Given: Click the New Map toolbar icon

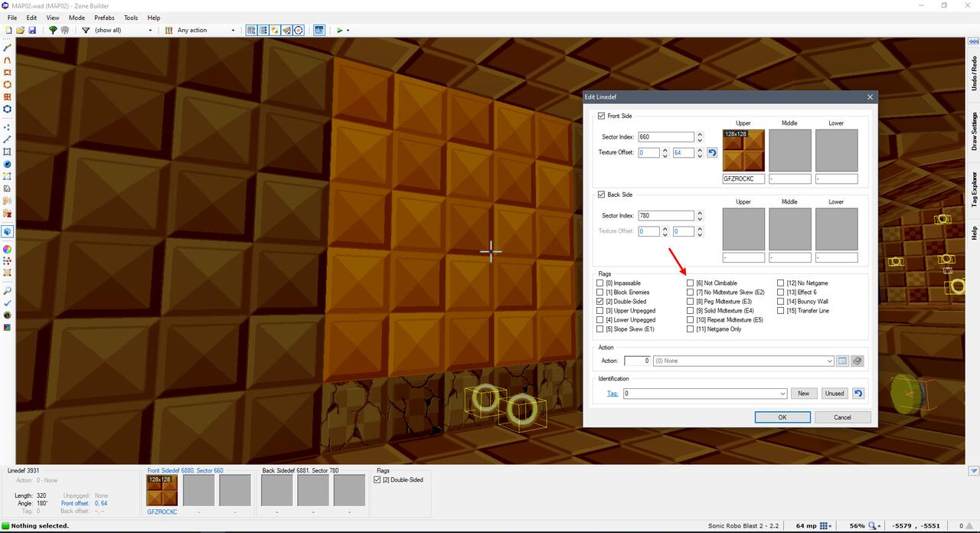Looking at the screenshot, I should coord(8,30).
